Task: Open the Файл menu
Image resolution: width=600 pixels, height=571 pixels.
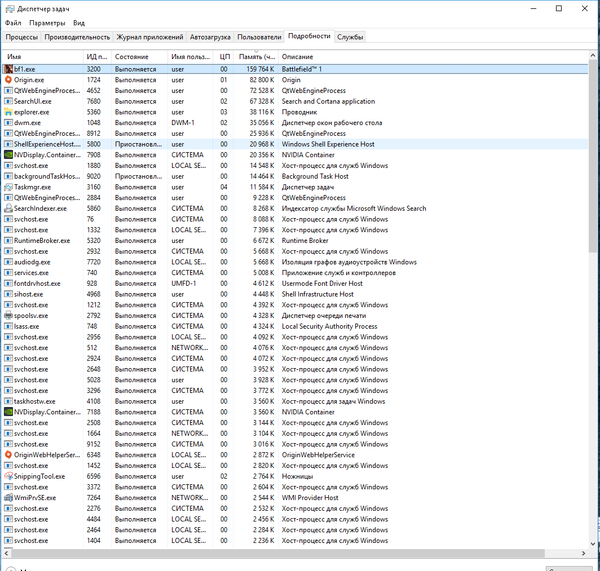Action: pyautogui.click(x=11, y=22)
